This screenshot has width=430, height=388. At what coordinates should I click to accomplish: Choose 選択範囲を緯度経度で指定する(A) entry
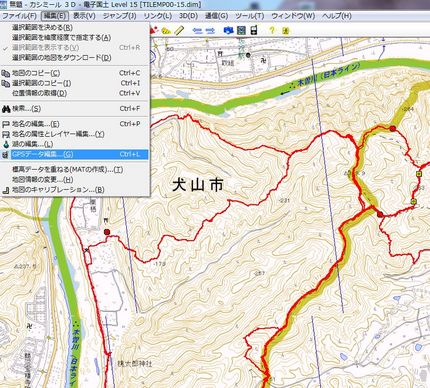tap(75, 38)
